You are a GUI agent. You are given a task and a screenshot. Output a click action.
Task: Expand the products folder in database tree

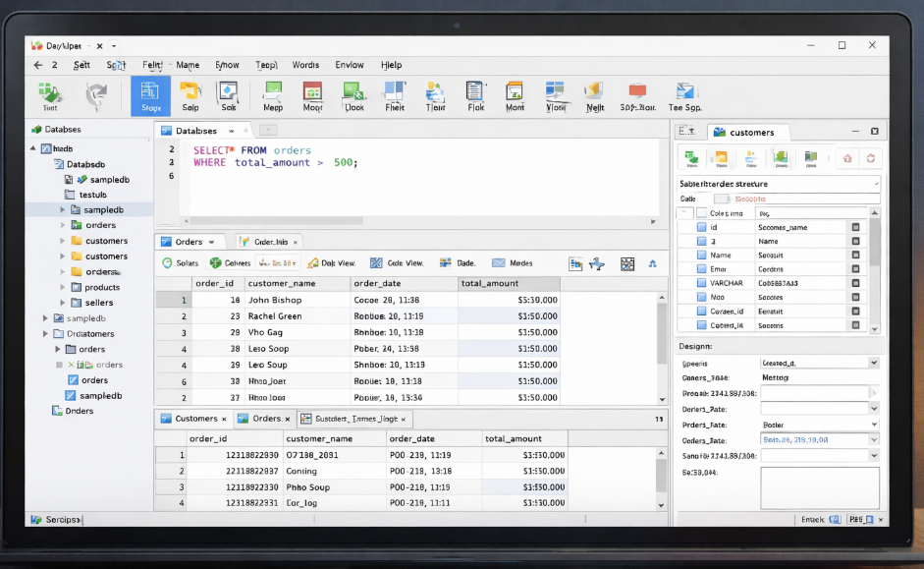(63, 287)
